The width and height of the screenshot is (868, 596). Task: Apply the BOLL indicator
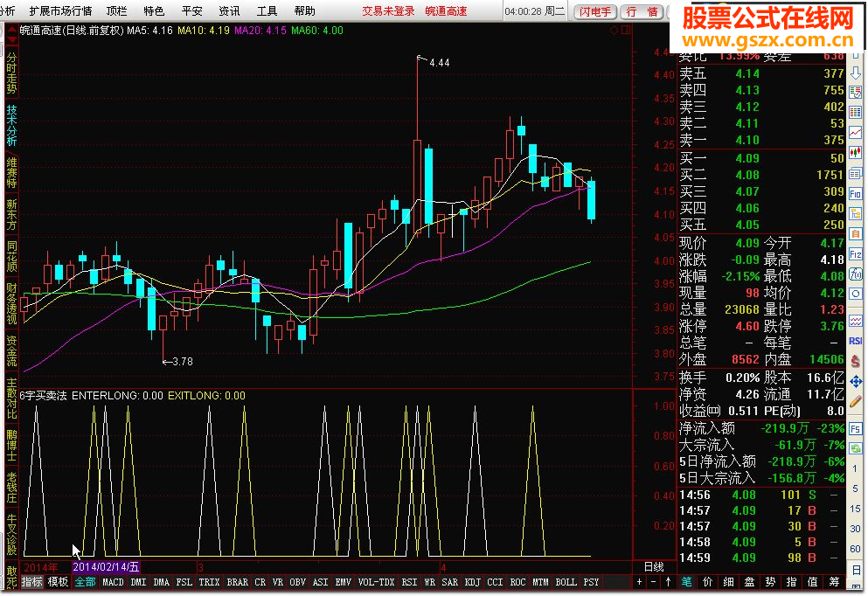[566, 582]
